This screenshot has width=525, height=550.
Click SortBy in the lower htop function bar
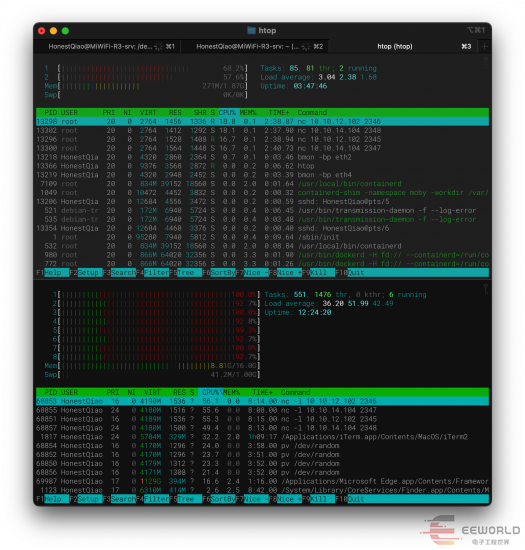point(222,499)
